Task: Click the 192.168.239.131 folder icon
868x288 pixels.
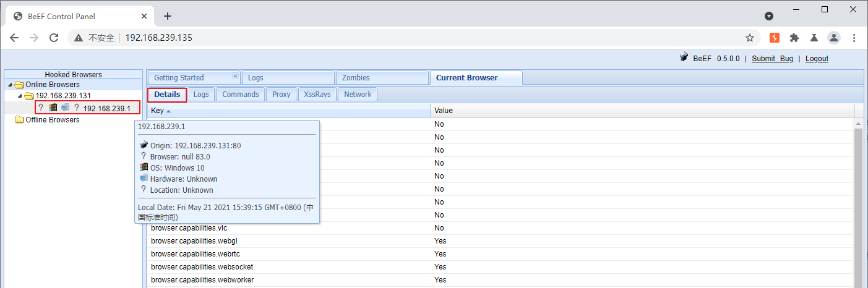Action: point(29,96)
